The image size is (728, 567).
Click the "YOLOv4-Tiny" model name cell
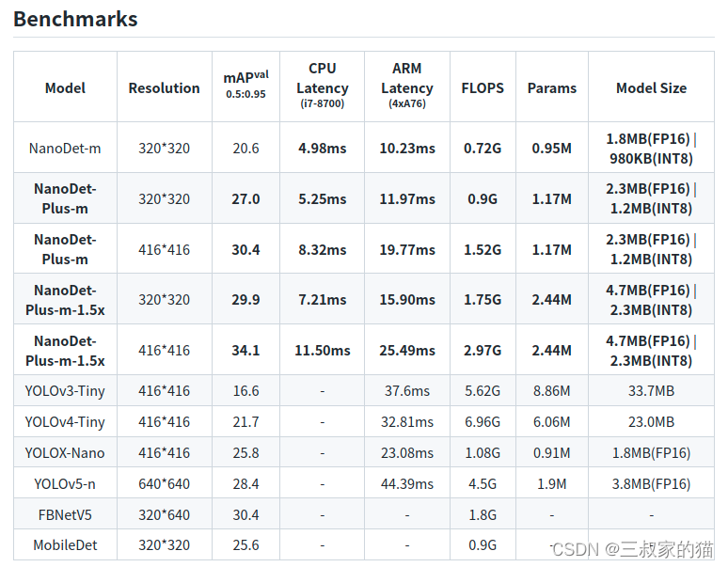coord(65,422)
